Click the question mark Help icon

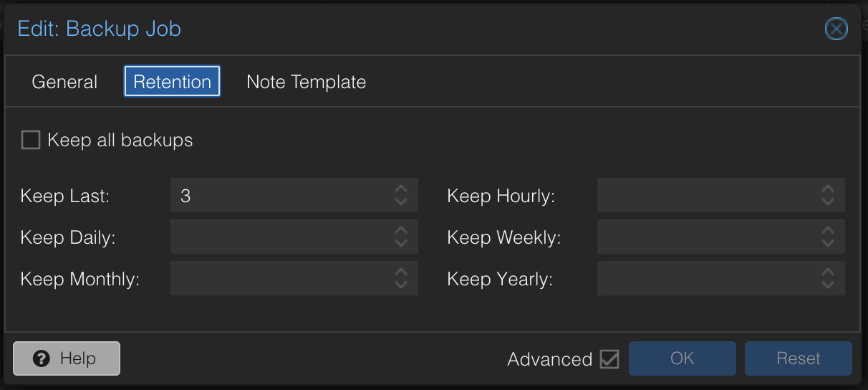[42, 358]
